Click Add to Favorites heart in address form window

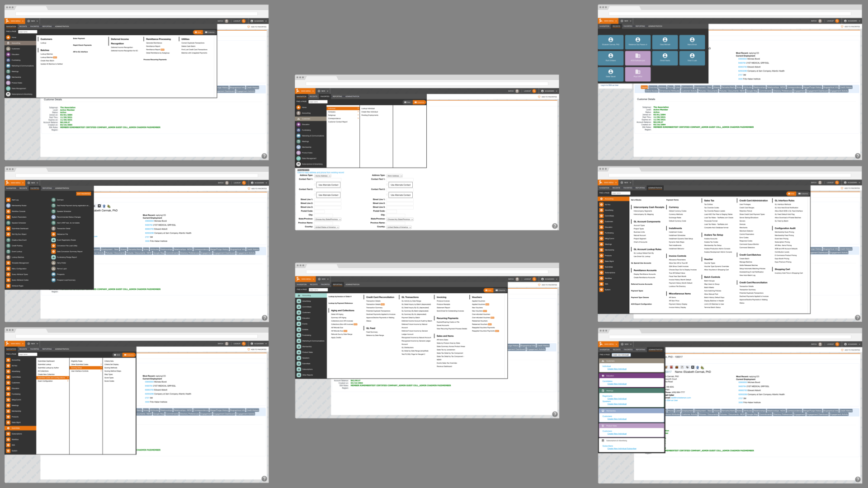coord(539,97)
